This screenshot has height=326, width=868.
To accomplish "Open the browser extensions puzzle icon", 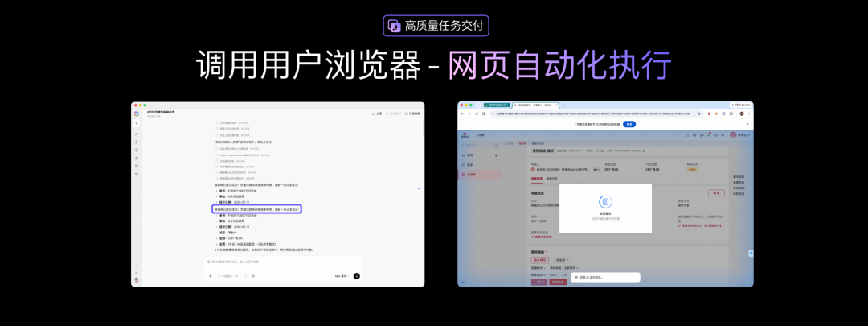I will [x=731, y=113].
